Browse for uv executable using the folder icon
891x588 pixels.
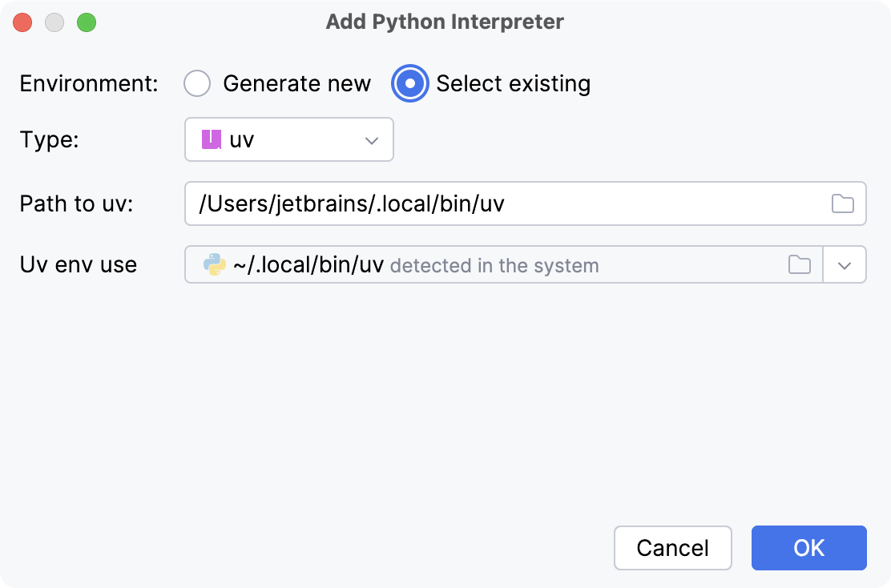842,203
